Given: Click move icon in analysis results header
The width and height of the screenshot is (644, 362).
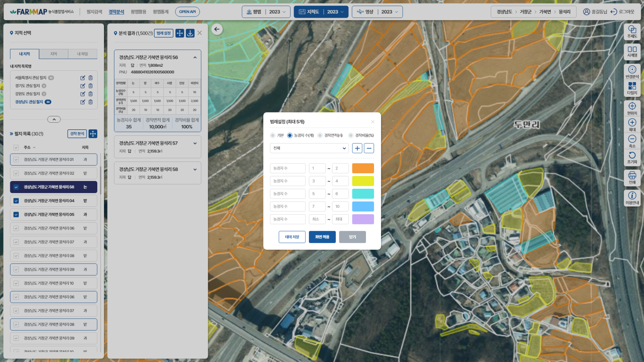Looking at the screenshot, I should click(180, 33).
